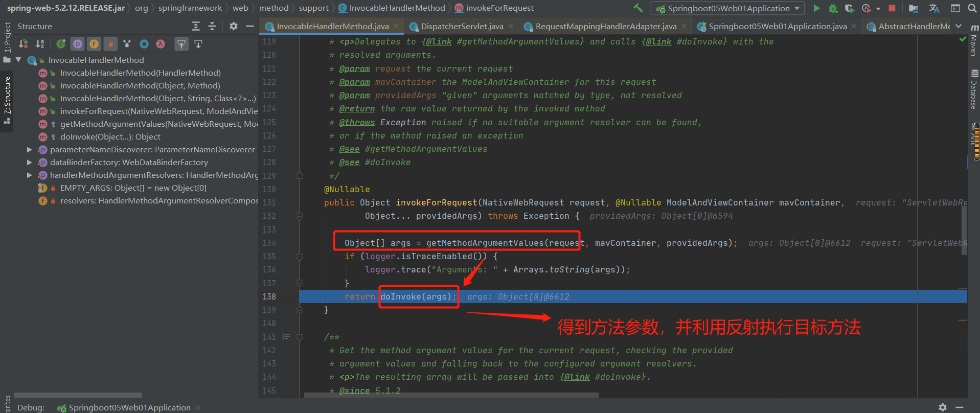
Task: Expand handlerMethodArgumentResolvers node
Action: tap(29, 175)
